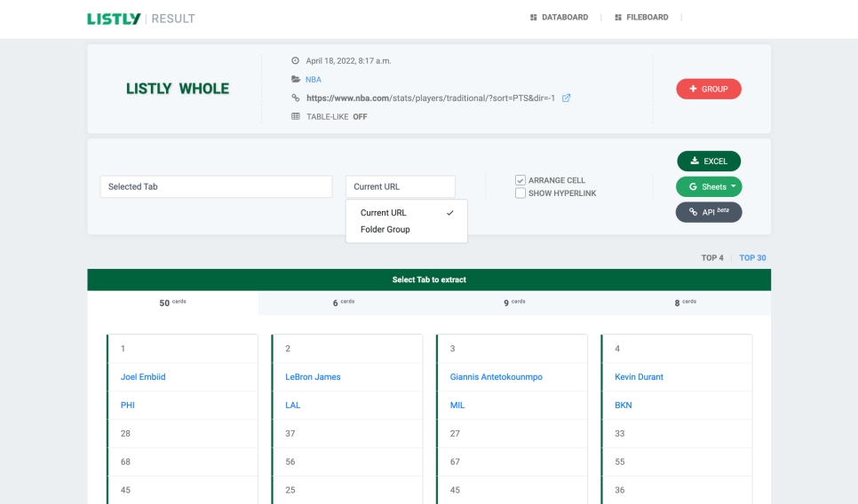
Task: Open the Kevin Durant link
Action: [x=639, y=376]
